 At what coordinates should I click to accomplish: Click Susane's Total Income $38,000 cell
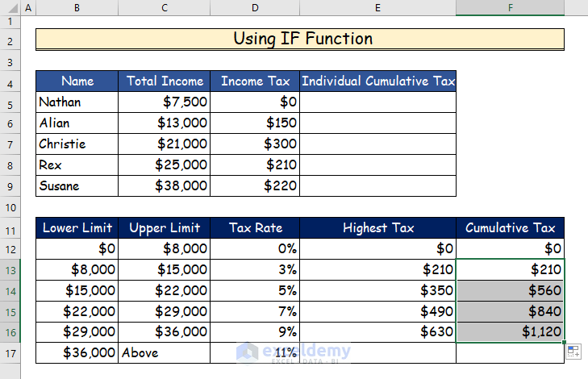pos(164,185)
